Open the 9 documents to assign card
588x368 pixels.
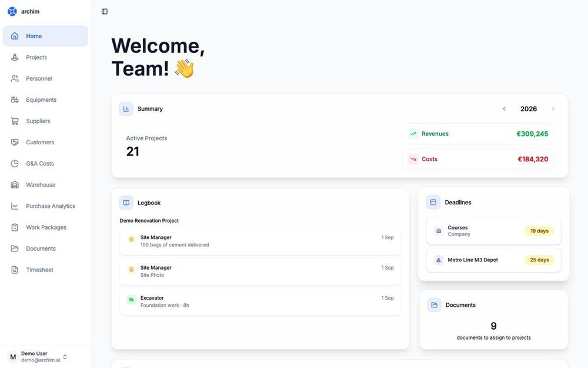click(x=493, y=320)
